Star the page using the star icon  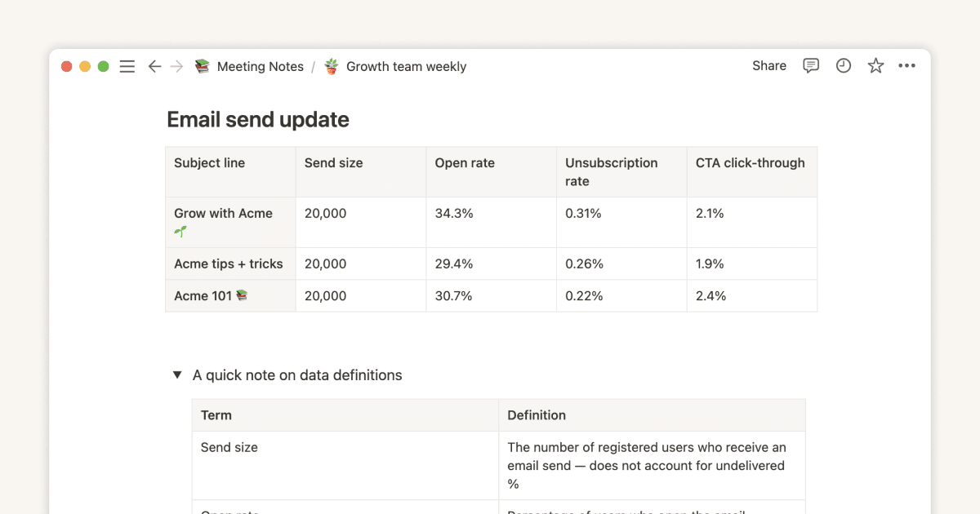coord(875,65)
